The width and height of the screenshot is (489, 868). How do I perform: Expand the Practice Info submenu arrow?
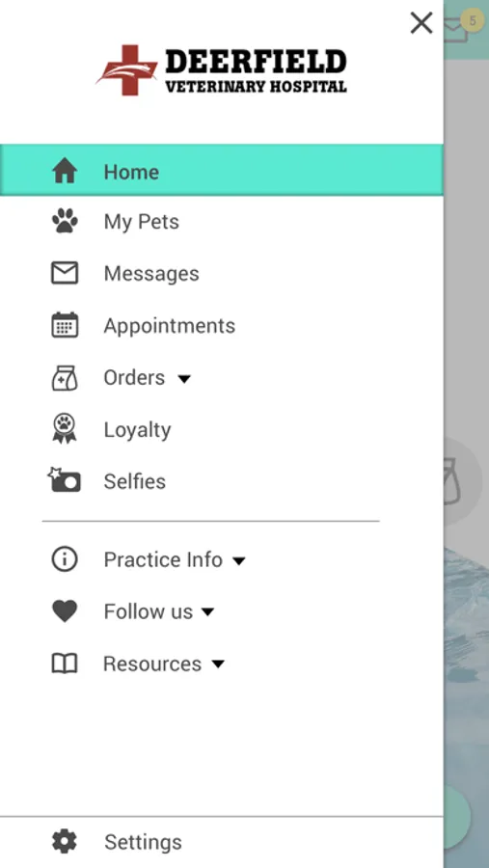tap(238, 560)
